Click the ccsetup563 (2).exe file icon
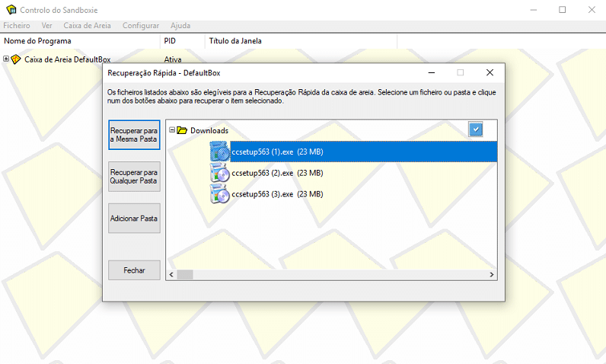This screenshot has width=606, height=364. (220, 174)
